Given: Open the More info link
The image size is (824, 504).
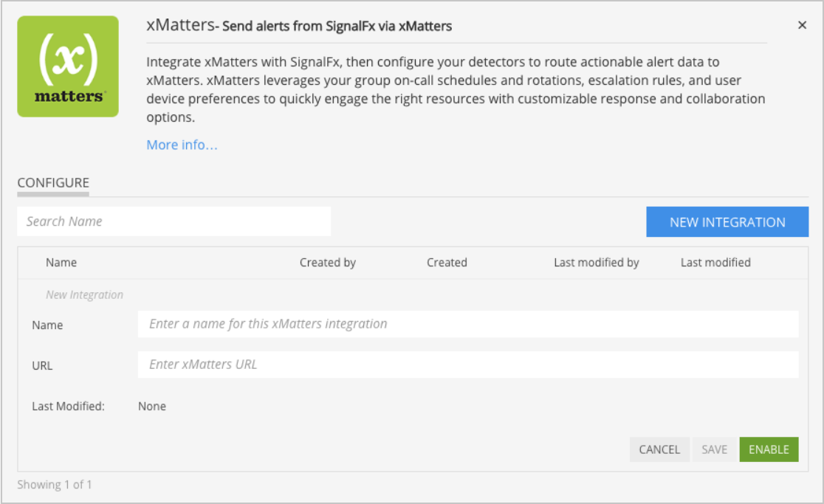Looking at the screenshot, I should [x=182, y=145].
